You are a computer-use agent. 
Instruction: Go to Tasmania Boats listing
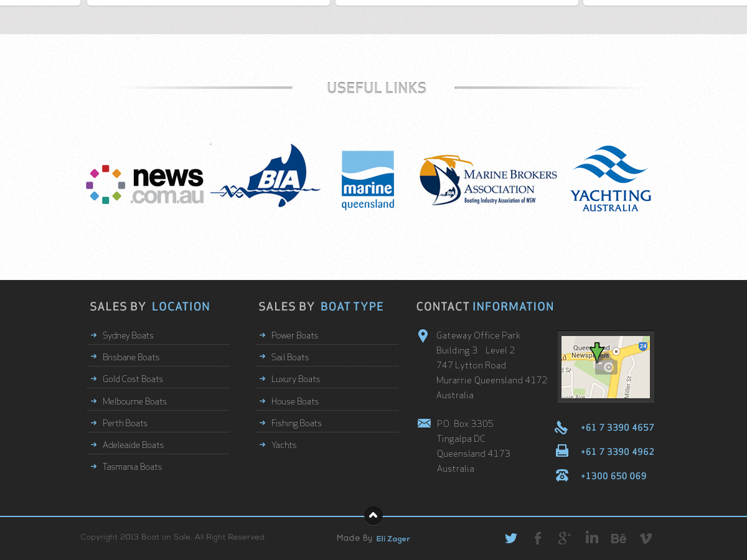point(132,467)
